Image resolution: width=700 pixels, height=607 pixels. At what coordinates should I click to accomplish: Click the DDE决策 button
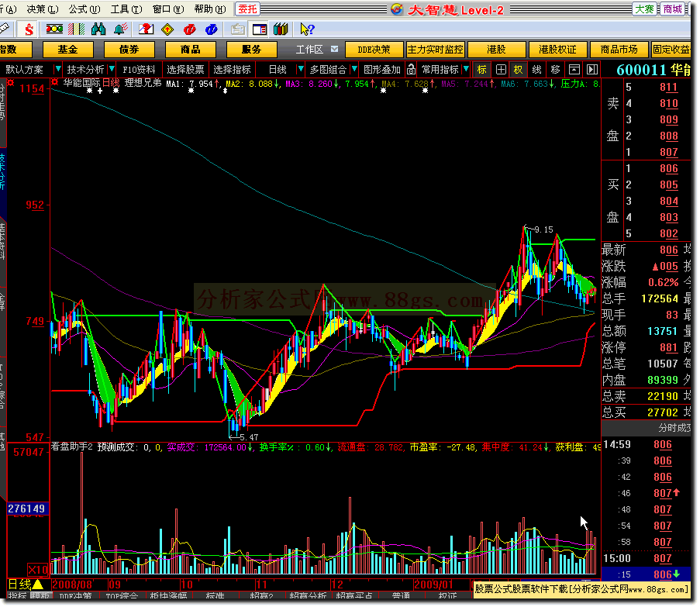(374, 49)
